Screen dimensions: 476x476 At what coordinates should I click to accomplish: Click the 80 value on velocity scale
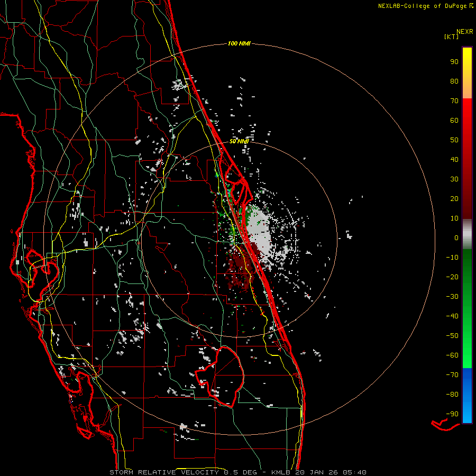tap(454, 81)
